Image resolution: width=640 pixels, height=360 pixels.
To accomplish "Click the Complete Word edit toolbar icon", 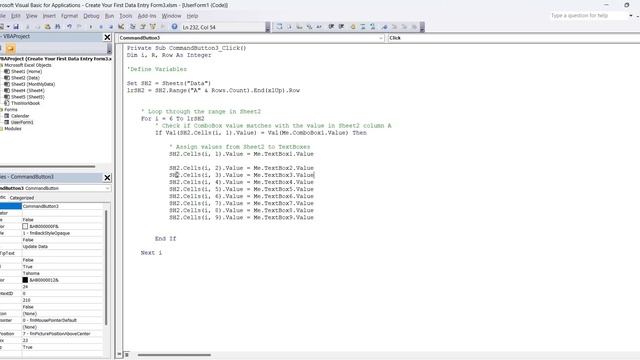I will click(x=319, y=27).
